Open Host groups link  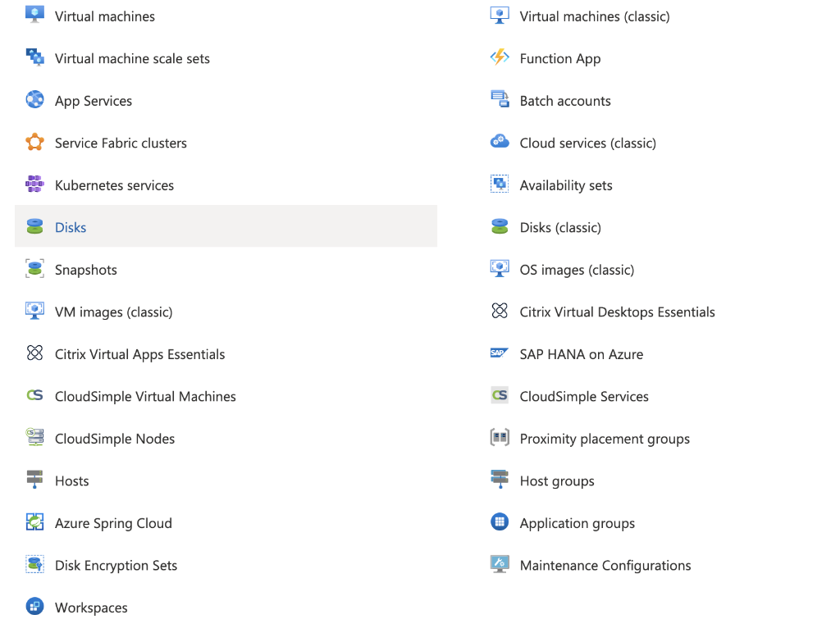click(558, 481)
